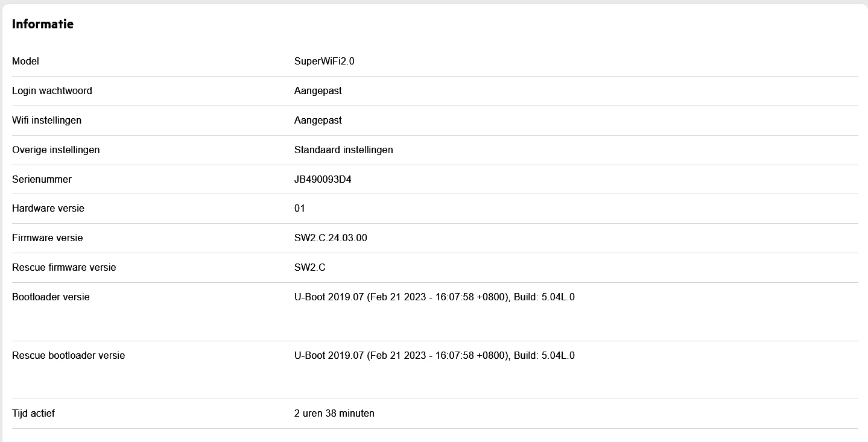Click Aangepast next to Wifi instellingen
This screenshot has height=442, width=868.
318,120
